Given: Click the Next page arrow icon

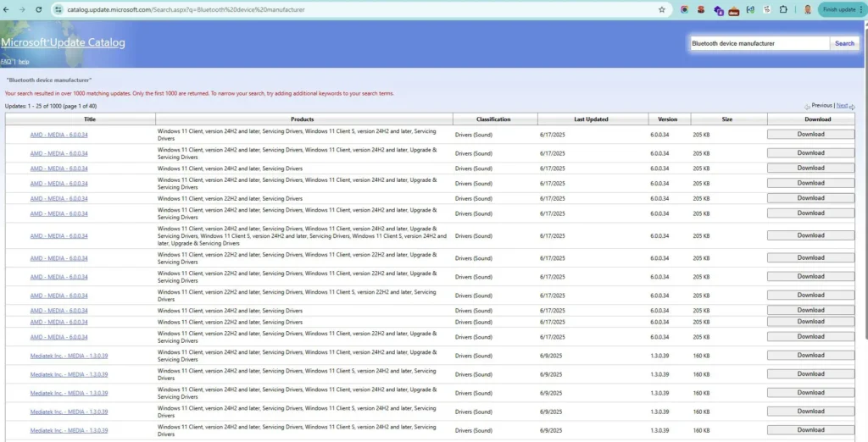Looking at the screenshot, I should click(852, 106).
